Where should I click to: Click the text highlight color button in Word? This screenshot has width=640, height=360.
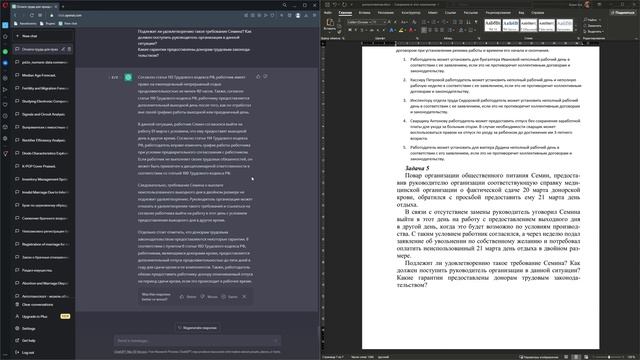click(402, 30)
